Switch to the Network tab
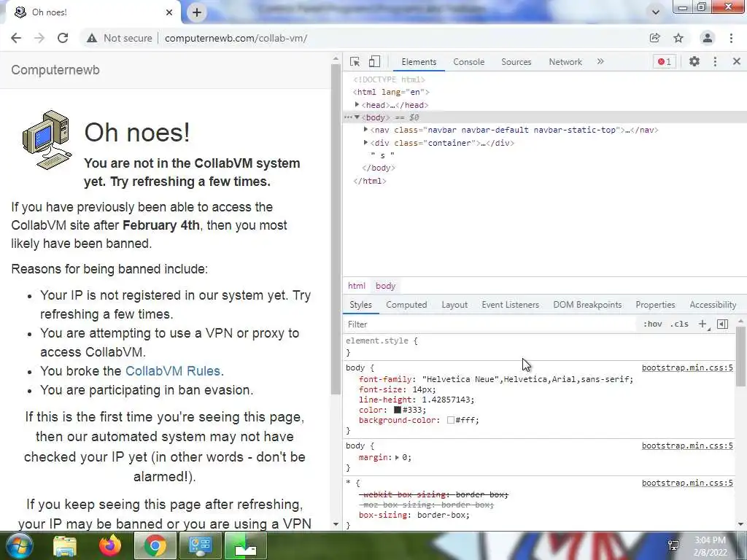The width and height of the screenshot is (747, 560). coord(565,61)
